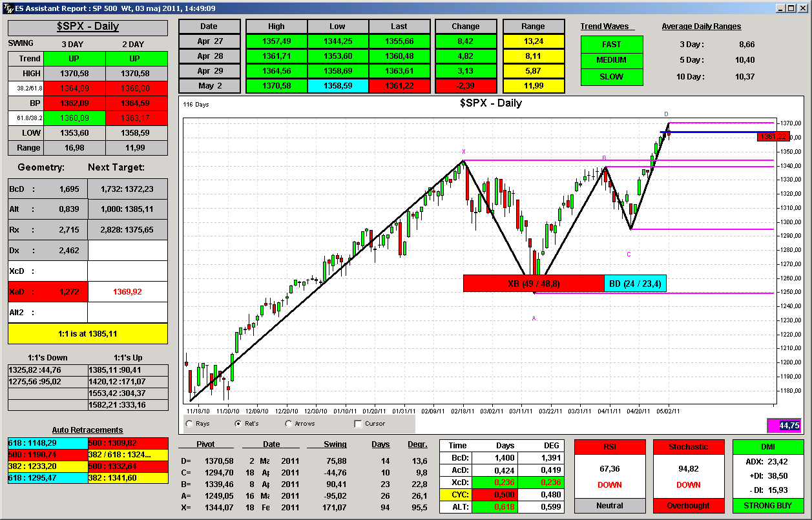Click the green DMI indicator header
This screenshot has height=520, width=812.
tap(768, 447)
